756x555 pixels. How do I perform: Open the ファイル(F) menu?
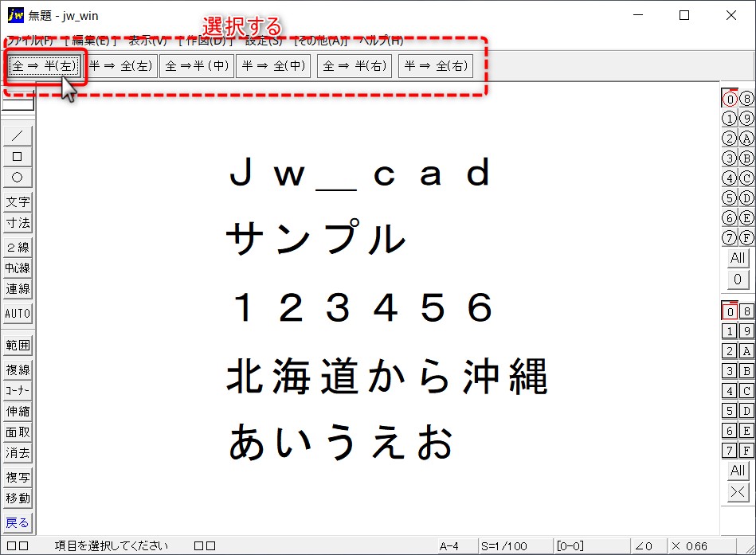(x=30, y=41)
